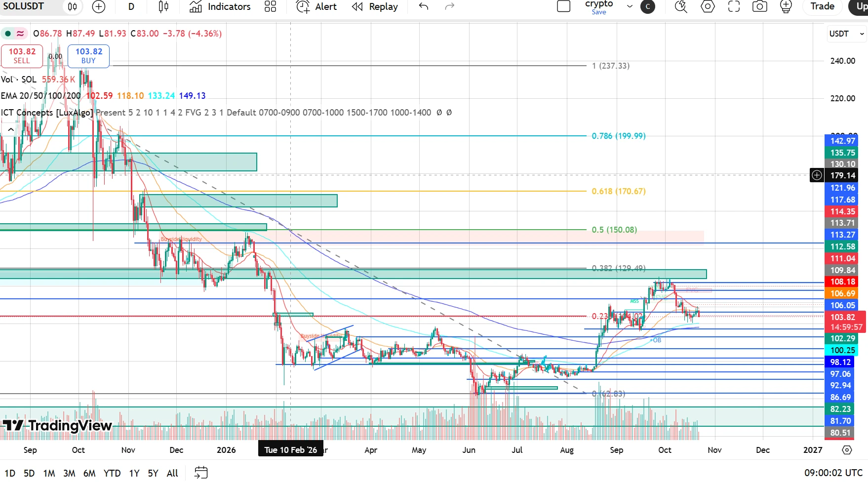
Task: Save the crypto chart layout
Action: [x=599, y=12]
